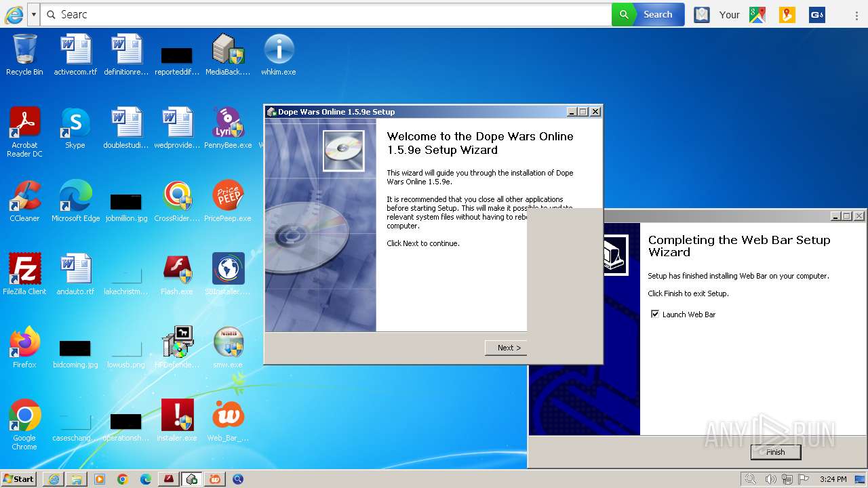The width and height of the screenshot is (868, 488).
Task: Click Finish in Web Bar Setup wizard
Action: pos(776,452)
